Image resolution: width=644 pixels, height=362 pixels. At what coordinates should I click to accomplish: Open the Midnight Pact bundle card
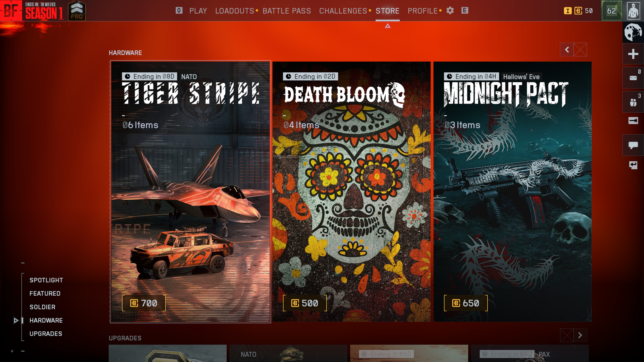tap(512, 191)
